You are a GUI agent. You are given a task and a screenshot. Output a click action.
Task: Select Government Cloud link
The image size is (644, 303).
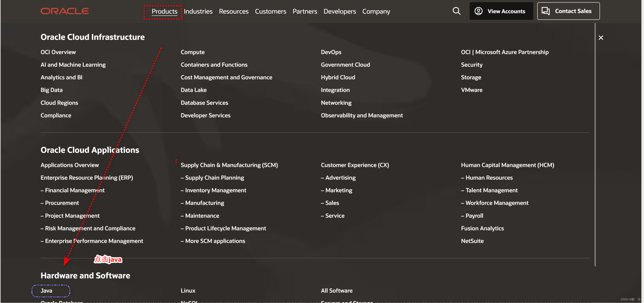click(345, 65)
